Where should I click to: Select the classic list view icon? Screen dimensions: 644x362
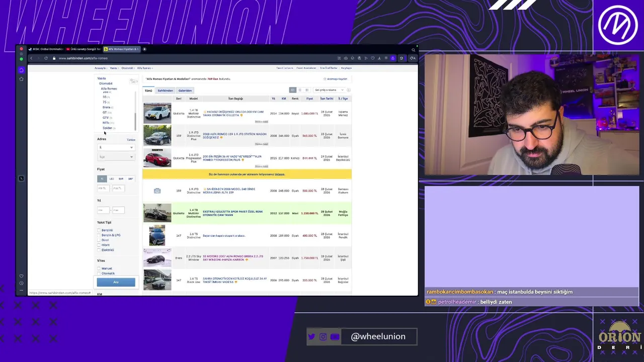click(292, 90)
